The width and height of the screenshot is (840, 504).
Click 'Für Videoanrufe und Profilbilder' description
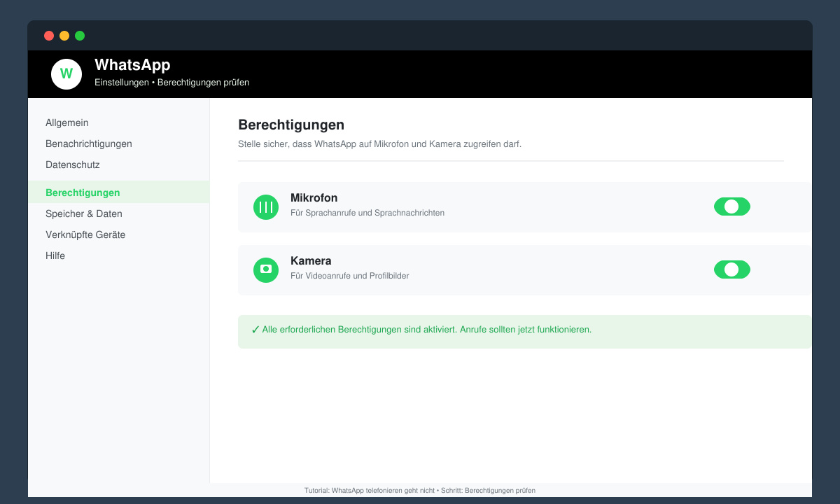pos(350,276)
